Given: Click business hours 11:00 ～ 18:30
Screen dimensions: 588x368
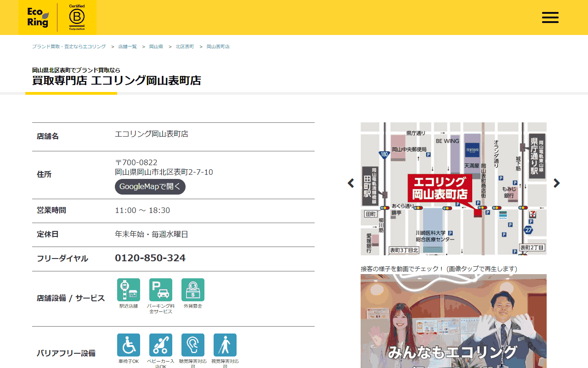Looking at the screenshot, I should point(142,210).
